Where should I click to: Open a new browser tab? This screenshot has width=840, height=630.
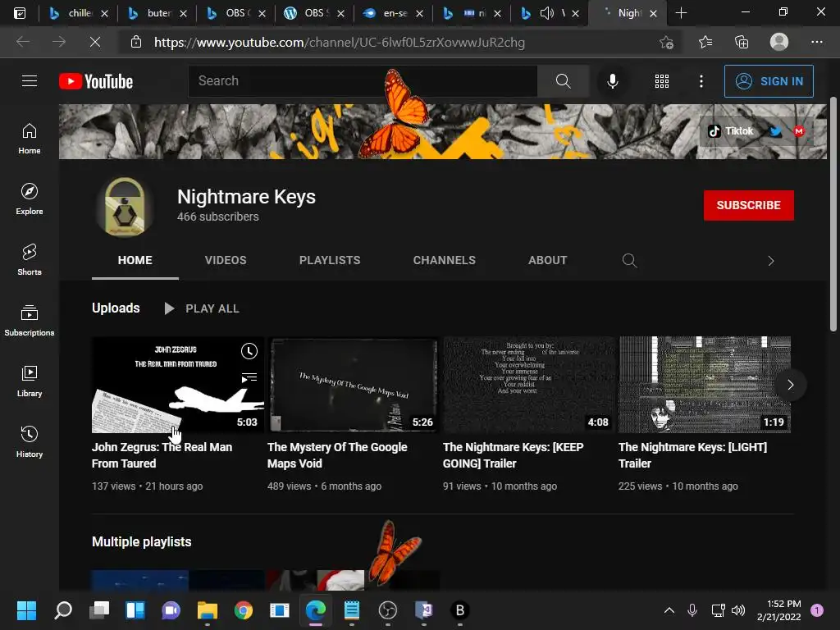pyautogui.click(x=681, y=13)
